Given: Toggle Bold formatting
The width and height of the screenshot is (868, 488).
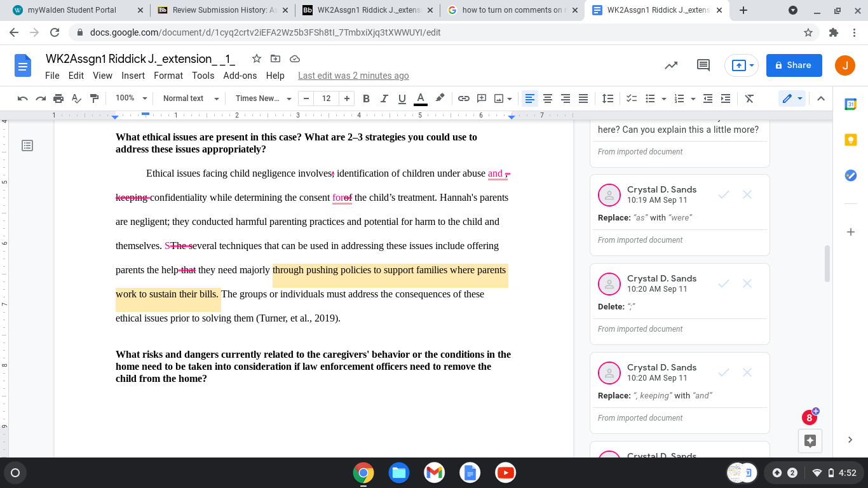Looking at the screenshot, I should point(366,98).
